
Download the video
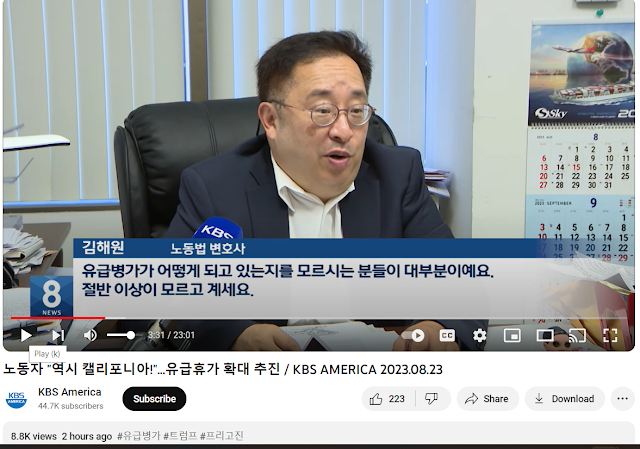tap(564, 399)
